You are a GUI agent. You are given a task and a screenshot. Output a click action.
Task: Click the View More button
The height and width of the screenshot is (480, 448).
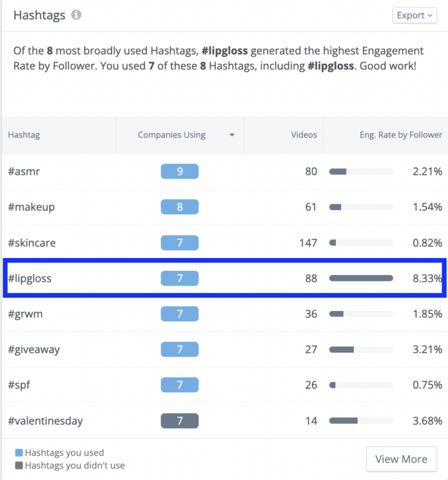[x=401, y=459]
